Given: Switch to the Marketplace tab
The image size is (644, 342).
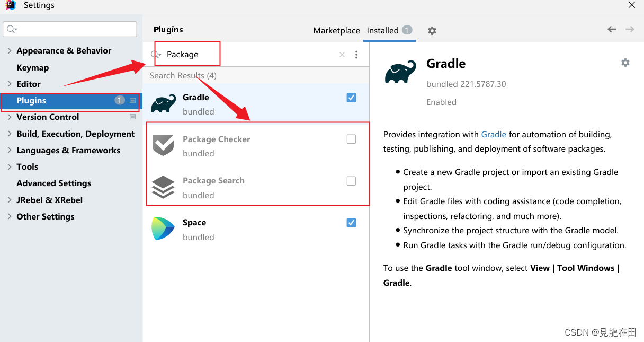Looking at the screenshot, I should pyautogui.click(x=336, y=31).
